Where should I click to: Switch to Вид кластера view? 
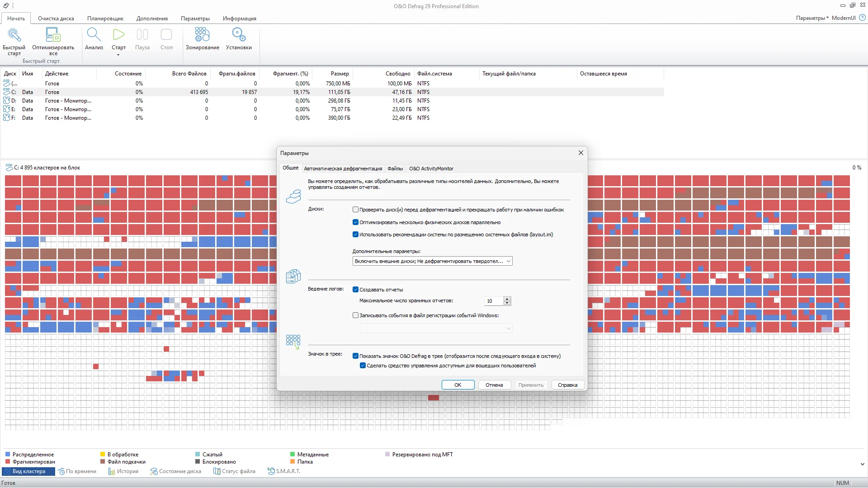click(x=28, y=471)
